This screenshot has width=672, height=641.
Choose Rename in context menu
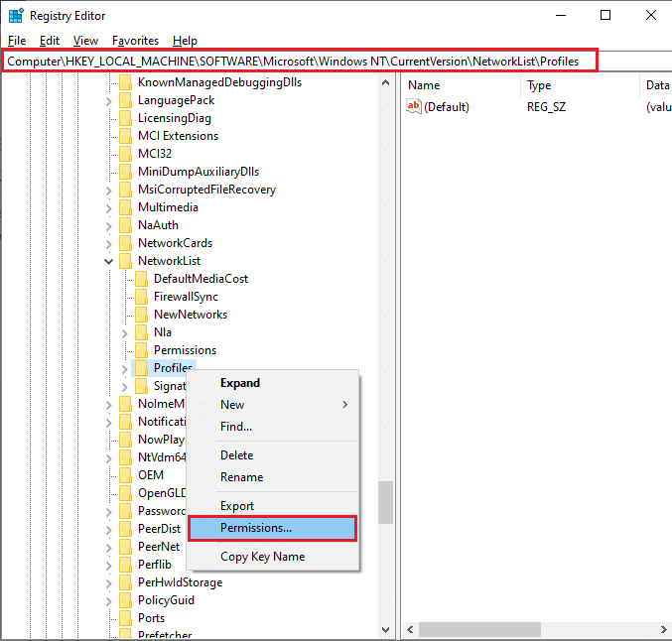[x=272, y=477]
